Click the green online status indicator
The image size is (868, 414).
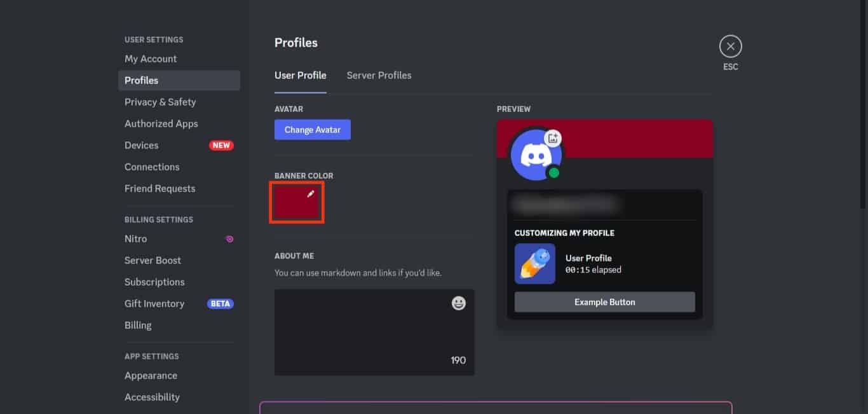tap(553, 172)
